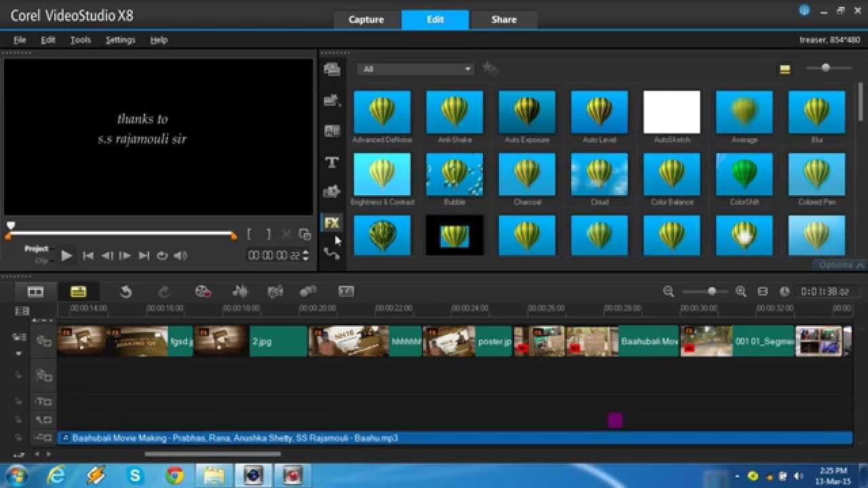The height and width of the screenshot is (488, 868).
Task: Add filter to Favorites star icon
Action: point(490,68)
